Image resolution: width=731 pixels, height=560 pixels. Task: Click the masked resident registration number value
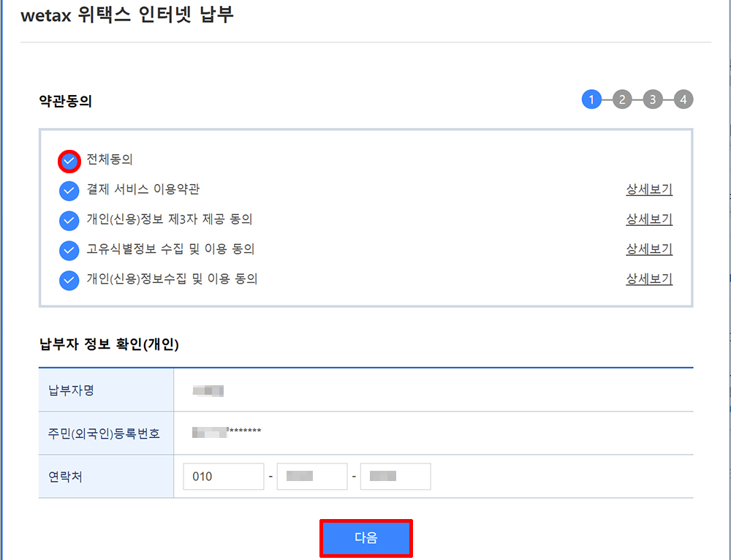(227, 432)
